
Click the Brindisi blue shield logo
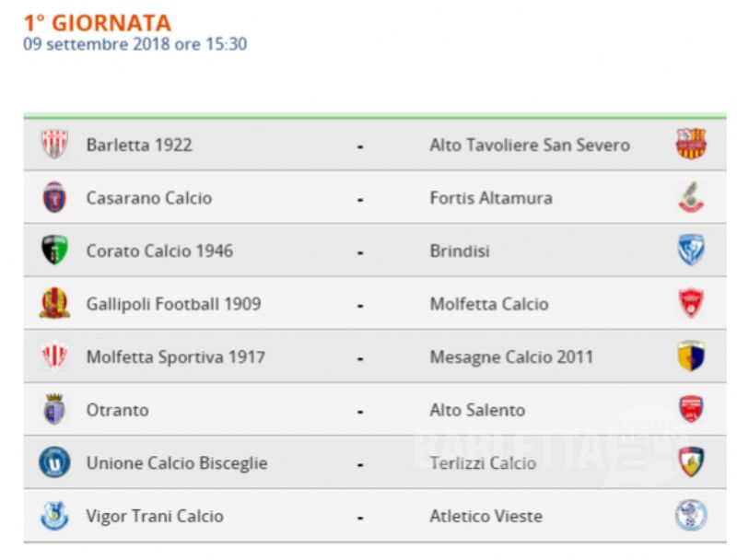coord(691,250)
